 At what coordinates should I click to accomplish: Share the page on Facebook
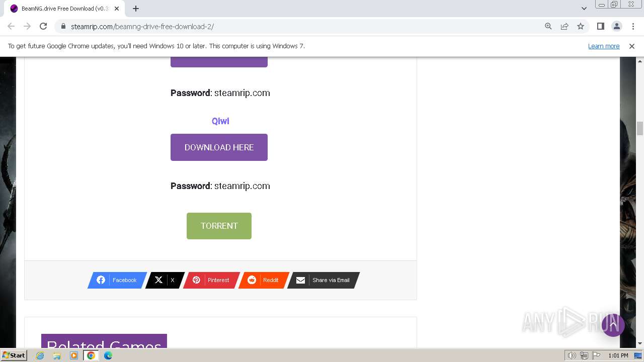(117, 280)
